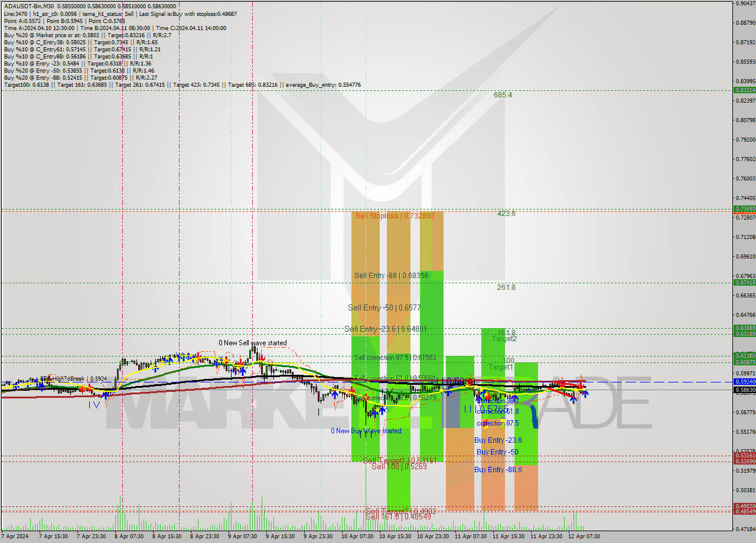756x543 pixels.
Task: Click the 'Sell Entry -88 | 0.68356' label
Action: click(392, 276)
